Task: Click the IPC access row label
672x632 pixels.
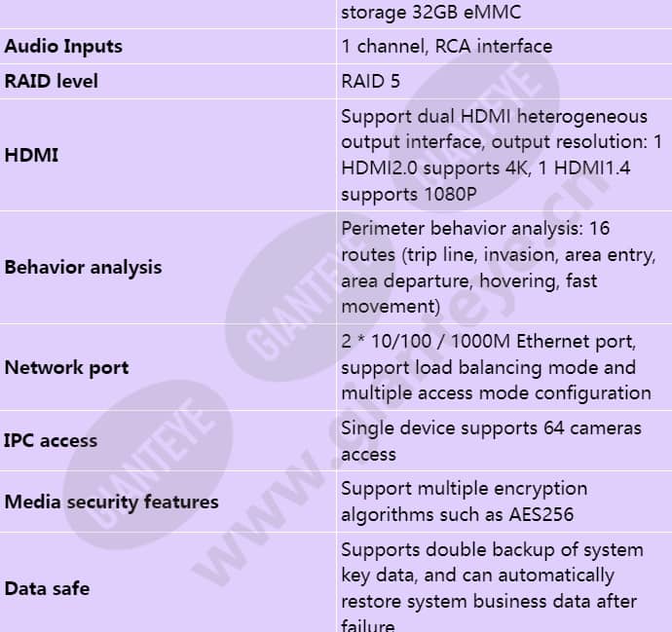Action: tap(51, 440)
